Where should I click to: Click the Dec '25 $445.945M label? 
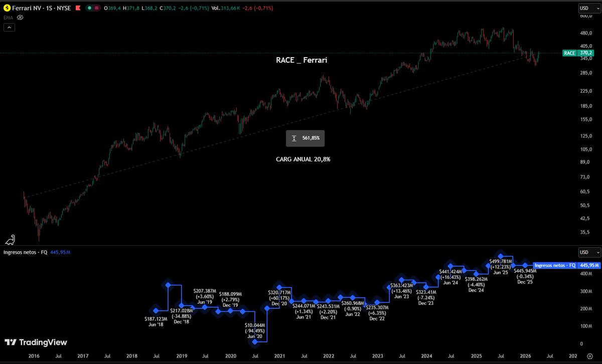click(x=525, y=276)
